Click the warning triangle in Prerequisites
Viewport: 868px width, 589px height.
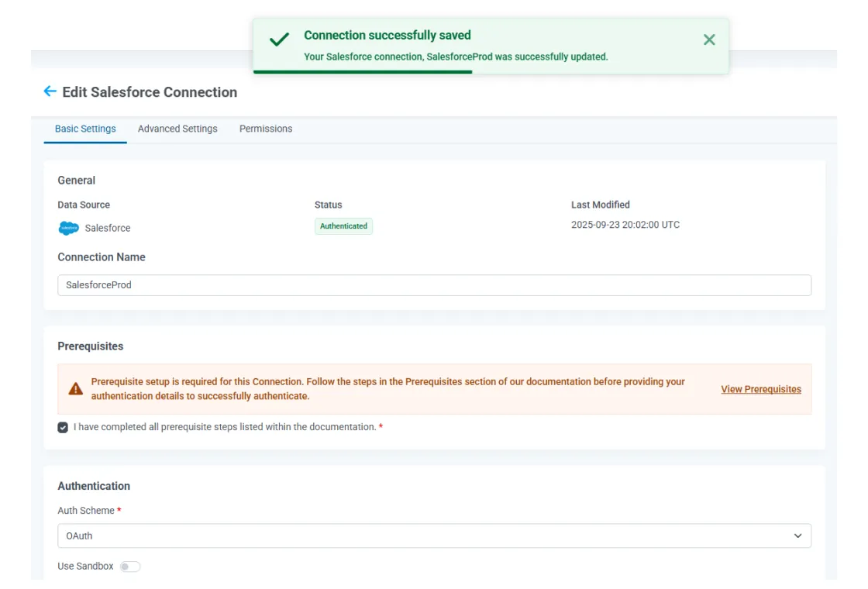pyautogui.click(x=75, y=389)
